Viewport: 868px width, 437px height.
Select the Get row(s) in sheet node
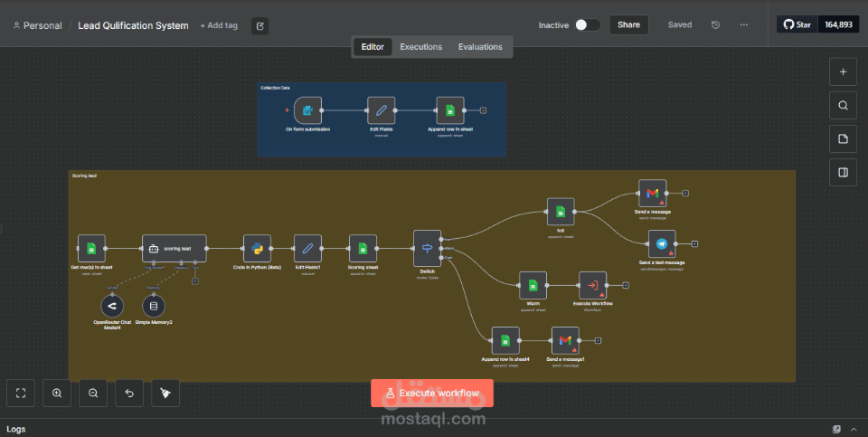click(91, 248)
